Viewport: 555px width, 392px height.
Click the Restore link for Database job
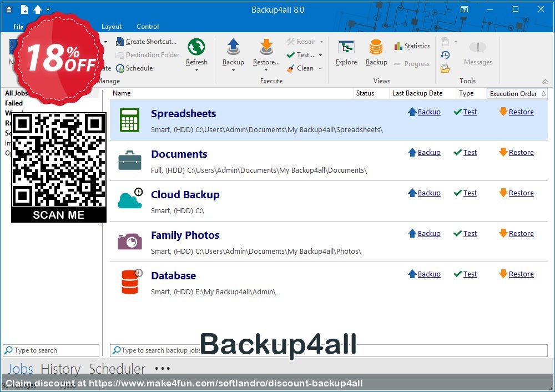(x=521, y=274)
